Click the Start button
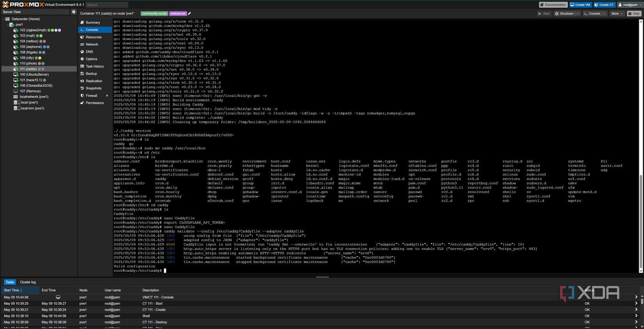The image size is (644, 329). click(x=544, y=14)
